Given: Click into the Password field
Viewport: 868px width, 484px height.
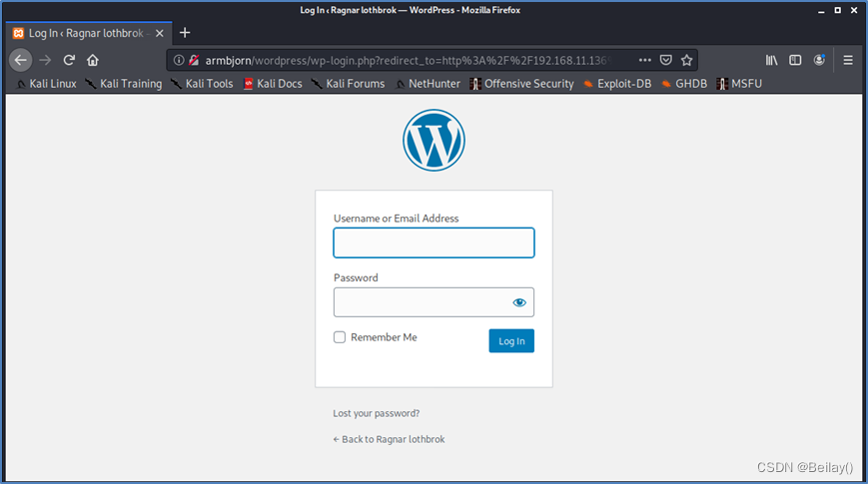Looking at the screenshot, I should click(434, 302).
